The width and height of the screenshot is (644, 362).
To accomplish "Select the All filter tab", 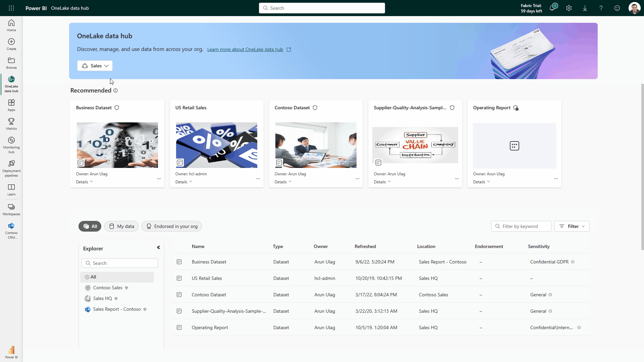I will tap(90, 226).
